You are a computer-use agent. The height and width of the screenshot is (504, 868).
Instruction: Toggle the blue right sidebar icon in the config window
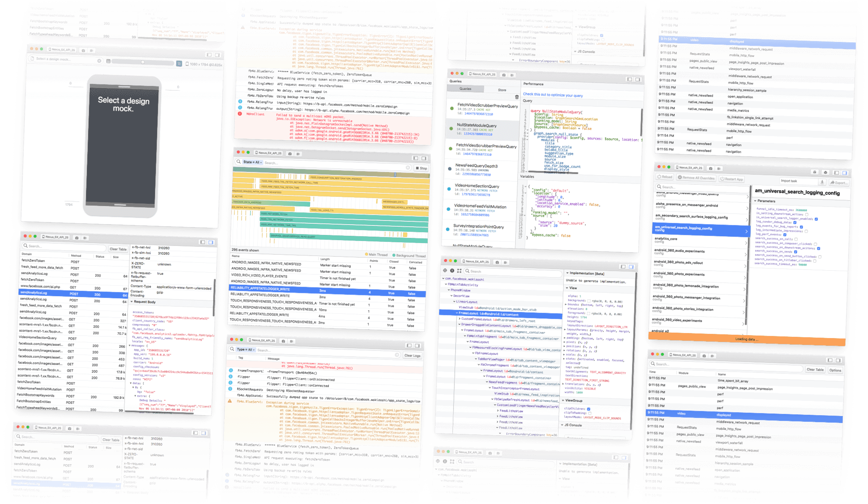pyautogui.click(x=845, y=173)
